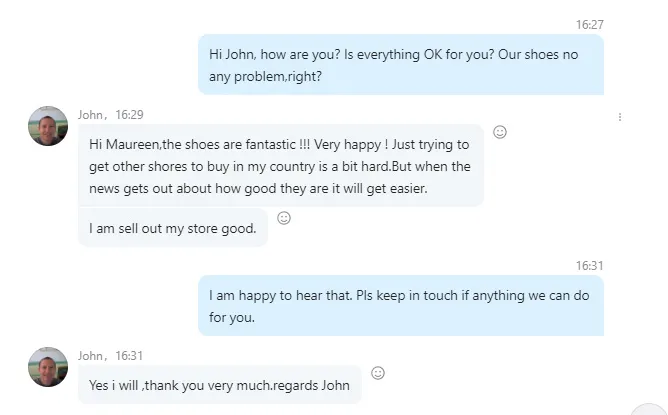This screenshot has width=668, height=415.
Task: Click the sender name John at 16:29
Action: click(x=91, y=115)
